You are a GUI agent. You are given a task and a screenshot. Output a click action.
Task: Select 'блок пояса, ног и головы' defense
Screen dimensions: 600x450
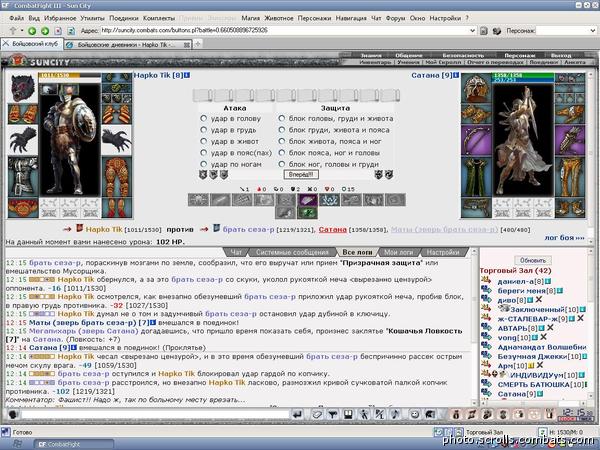pos(282,153)
